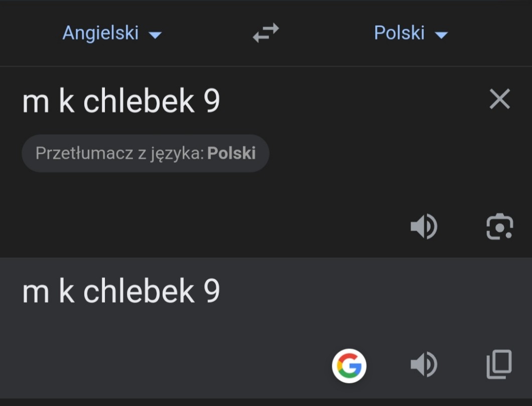Open camera translation with the lens icon

[x=499, y=227]
